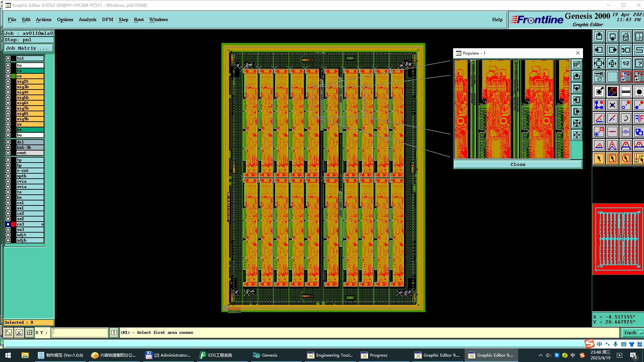Toggle checkbox for layer sig2t
The width and height of the screenshot is (644, 362).
tap(8, 81)
